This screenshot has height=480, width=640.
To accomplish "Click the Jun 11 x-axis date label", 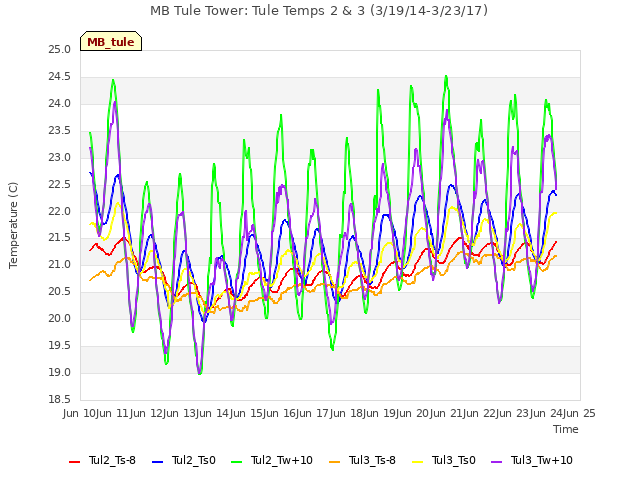I will tap(113, 413).
